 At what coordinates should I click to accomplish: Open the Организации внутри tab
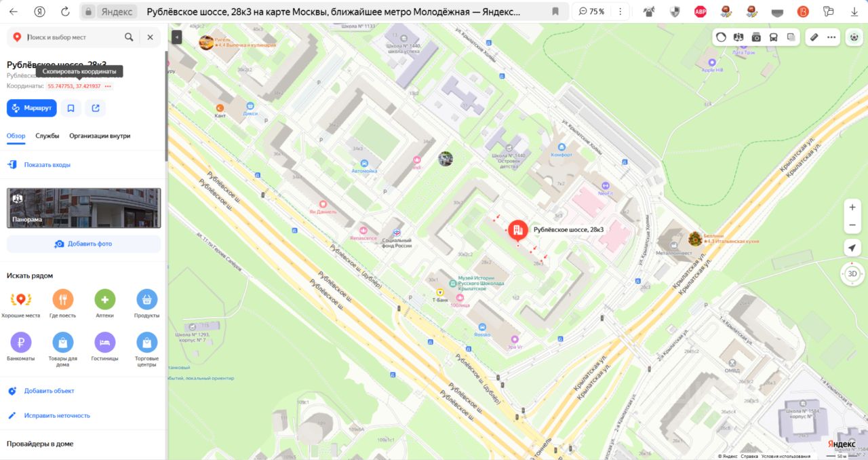pyautogui.click(x=100, y=136)
